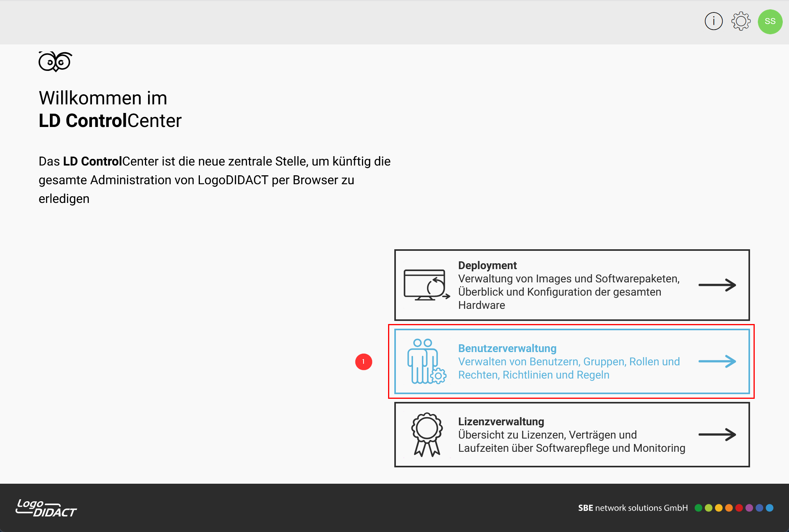Click SBE network solutions GmbH text
Screen dimensions: 789x532
[x=633, y=508]
